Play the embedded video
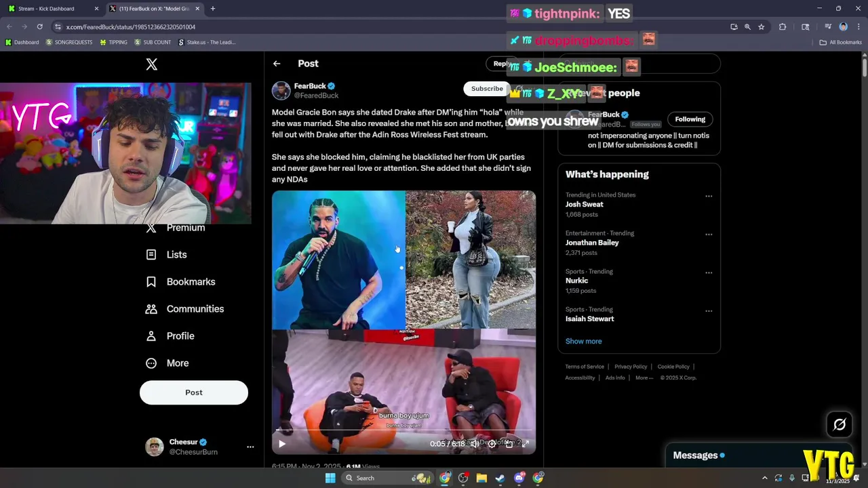Viewport: 868px width, 488px height. click(282, 444)
